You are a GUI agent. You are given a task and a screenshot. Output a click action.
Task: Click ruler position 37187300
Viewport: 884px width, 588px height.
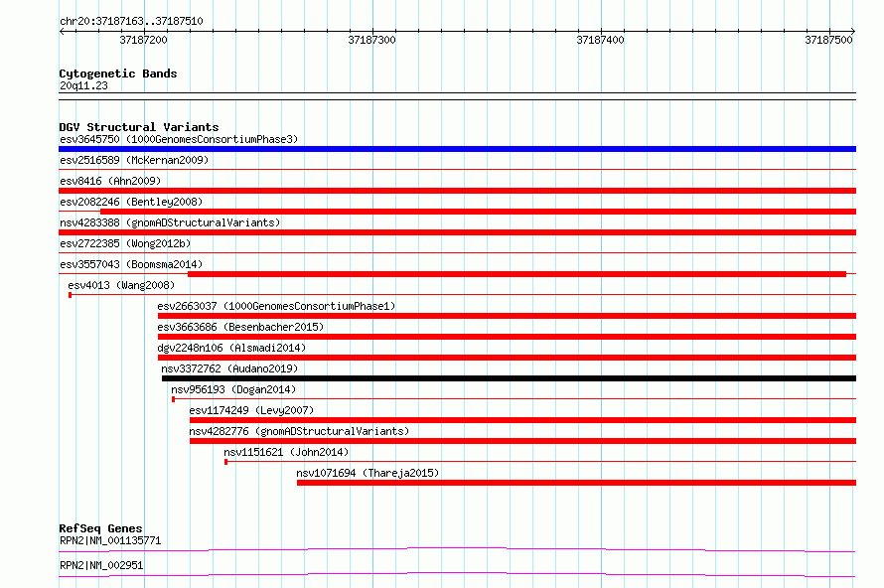coord(372,40)
